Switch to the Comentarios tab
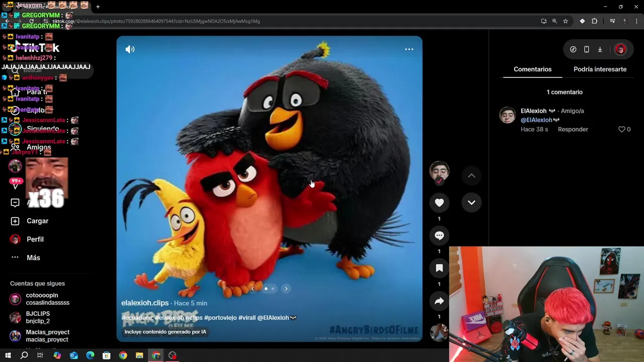Viewport: 644px width, 362px height. coord(532,69)
